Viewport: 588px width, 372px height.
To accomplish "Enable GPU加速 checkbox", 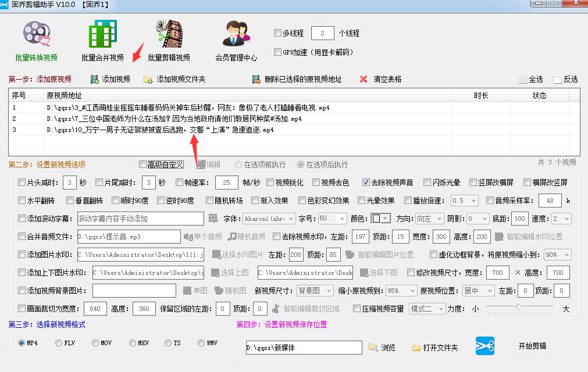I will [277, 52].
